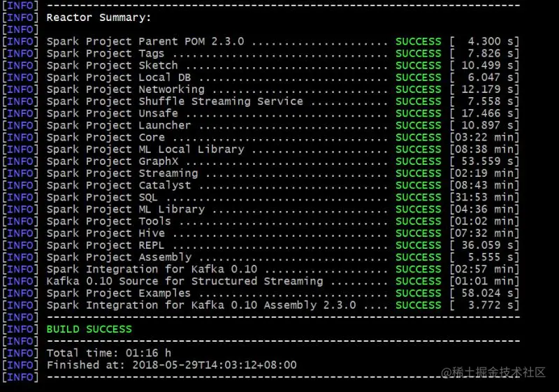The width and height of the screenshot is (559, 392).
Task: Click the green BUILD SUCCESS text
Action: click(89, 329)
